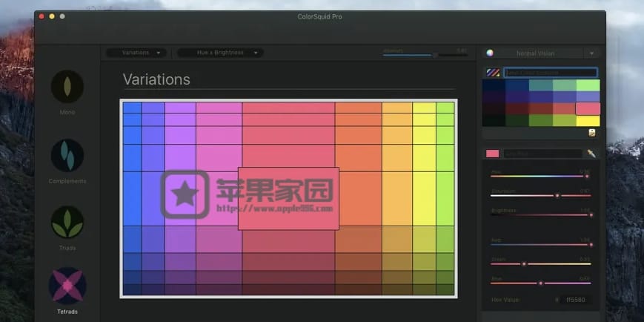Select the coral palette swatch left of pink

[564, 108]
